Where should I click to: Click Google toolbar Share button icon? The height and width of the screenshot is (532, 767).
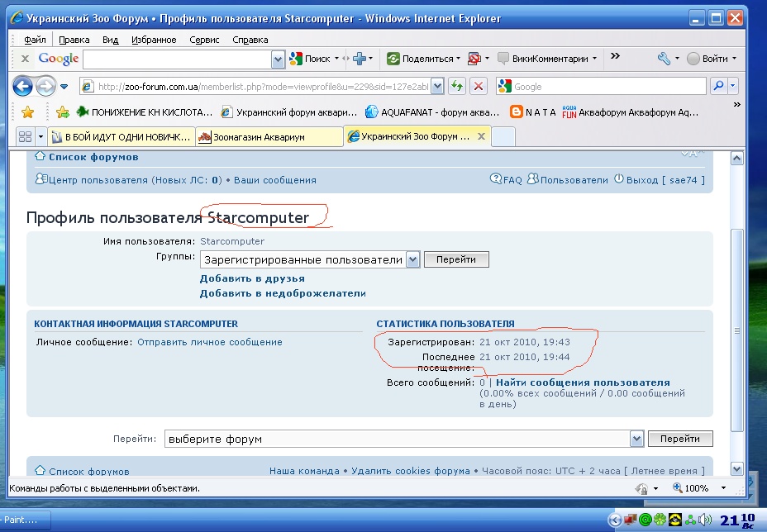(393, 59)
